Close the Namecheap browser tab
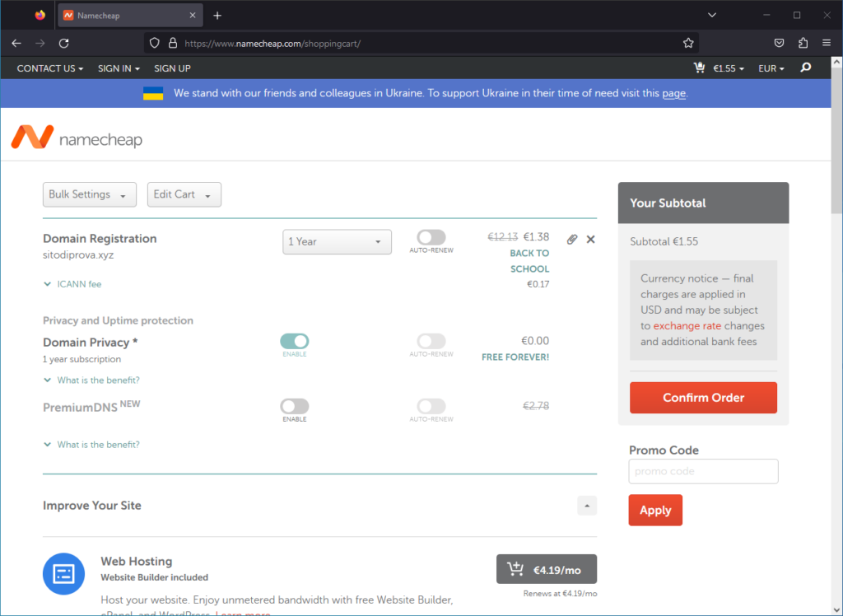This screenshot has height=616, width=843. 193,16
